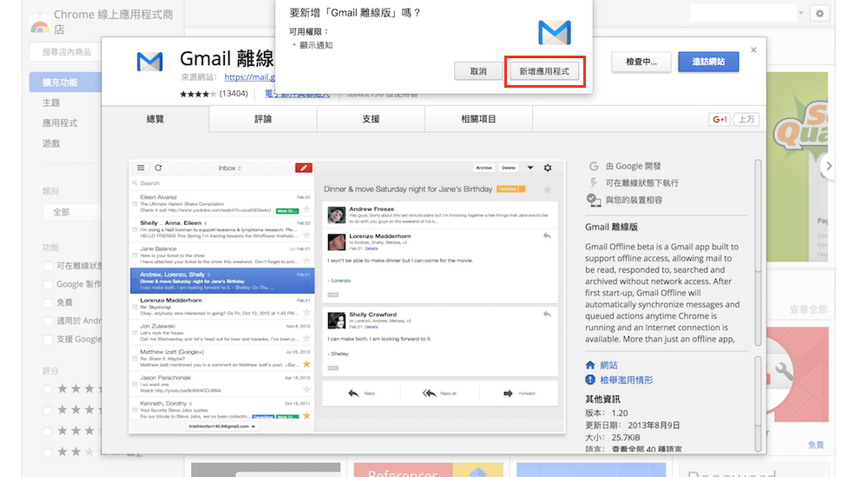The image size is (868, 477).
Task: Expand the account dropdown arrow beside gear
Action: click(x=800, y=14)
